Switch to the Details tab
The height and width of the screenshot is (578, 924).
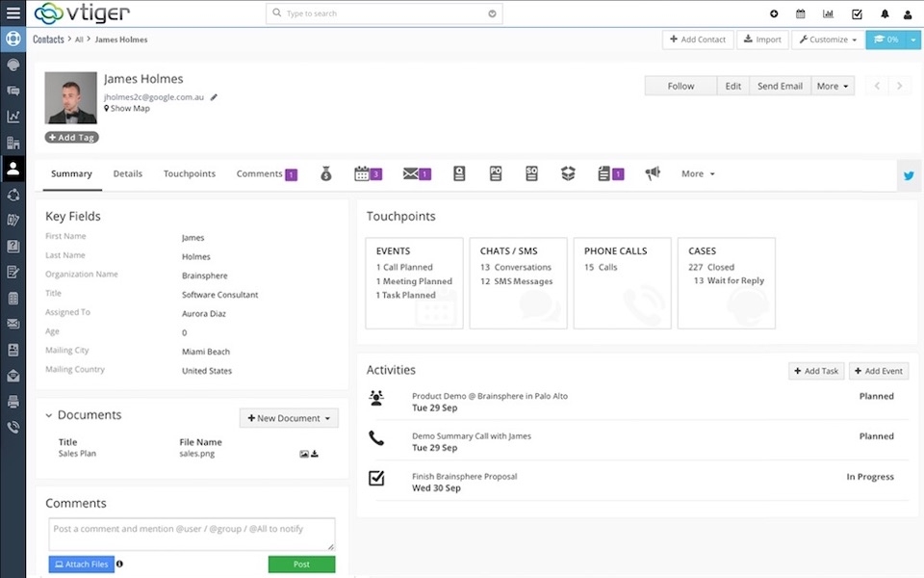click(127, 174)
